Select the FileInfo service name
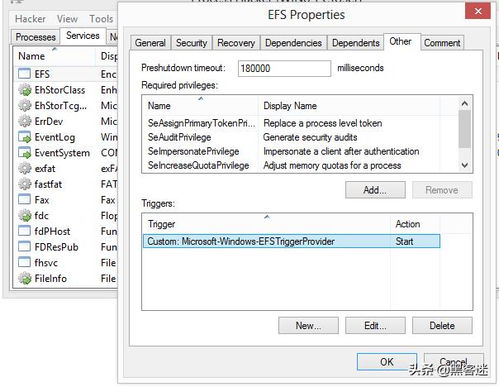 point(51,278)
